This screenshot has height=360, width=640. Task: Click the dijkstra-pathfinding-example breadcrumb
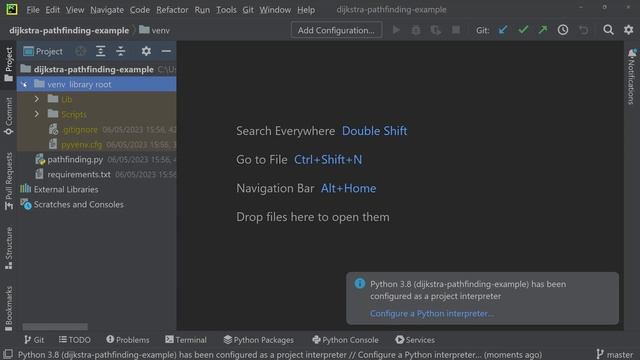coord(69,30)
